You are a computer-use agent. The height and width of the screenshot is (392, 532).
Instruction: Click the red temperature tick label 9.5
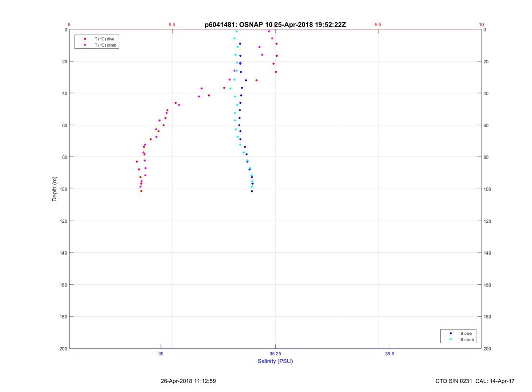pyautogui.click(x=378, y=24)
